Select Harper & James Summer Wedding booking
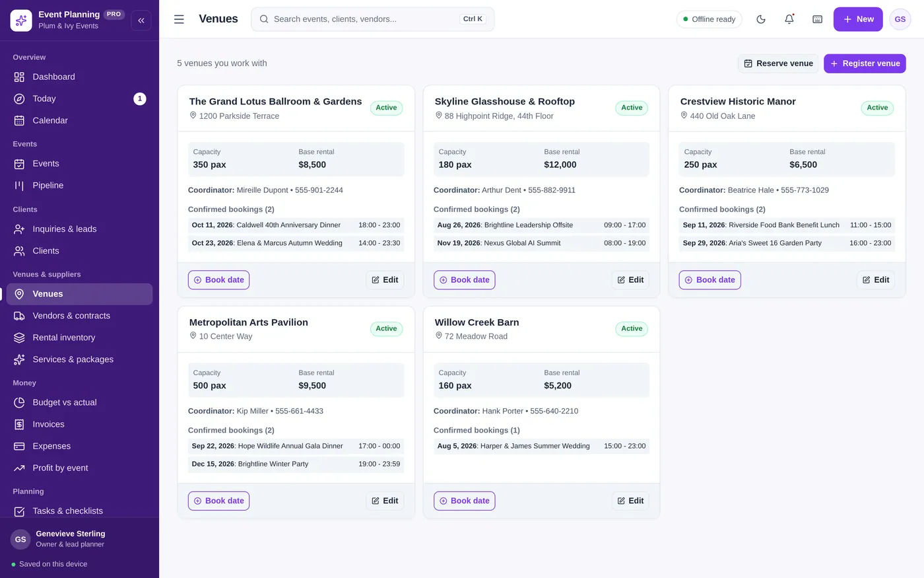Viewport: 924px width, 578px height. point(541,446)
